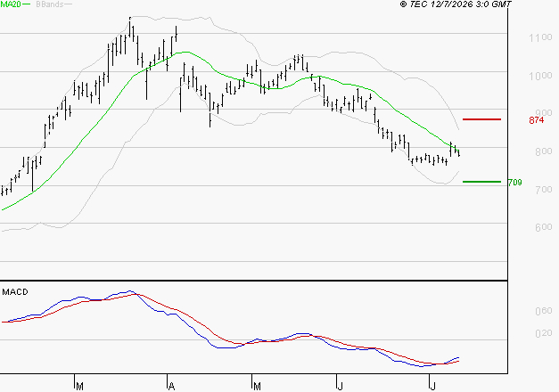Click the BBands legend label
The height and width of the screenshot is (392, 559).
click(50, 4)
